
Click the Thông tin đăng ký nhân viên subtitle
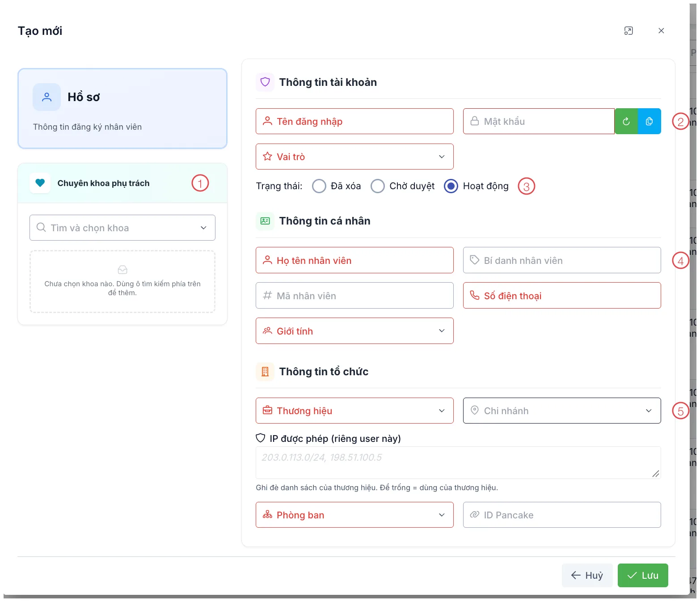point(87,127)
